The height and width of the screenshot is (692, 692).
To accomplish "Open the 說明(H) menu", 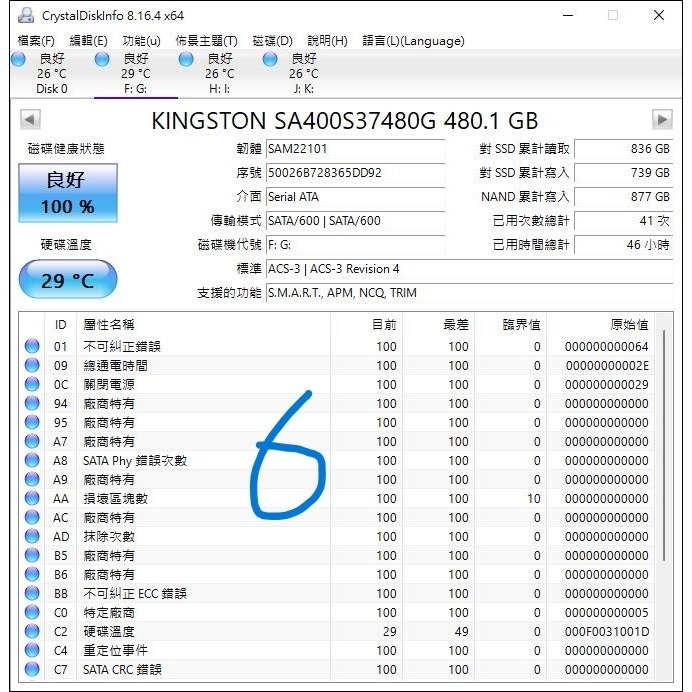I will (x=327, y=41).
